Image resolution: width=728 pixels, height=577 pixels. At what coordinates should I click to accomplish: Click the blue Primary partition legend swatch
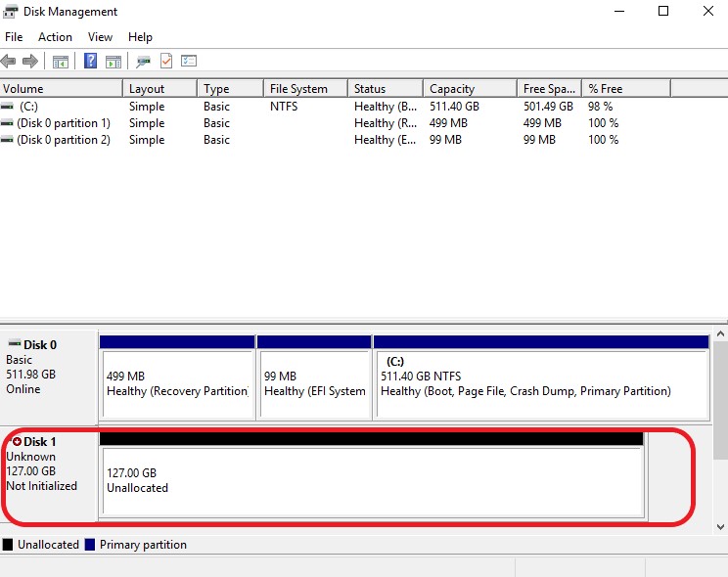coord(90,545)
